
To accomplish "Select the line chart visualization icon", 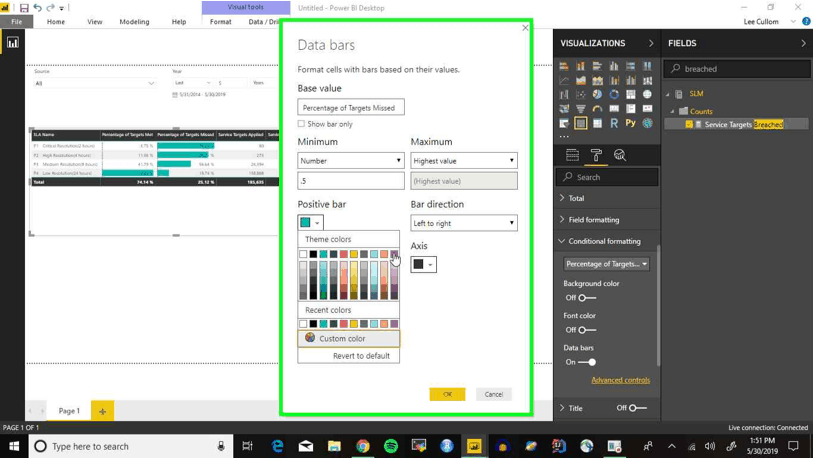I will 564,81.
